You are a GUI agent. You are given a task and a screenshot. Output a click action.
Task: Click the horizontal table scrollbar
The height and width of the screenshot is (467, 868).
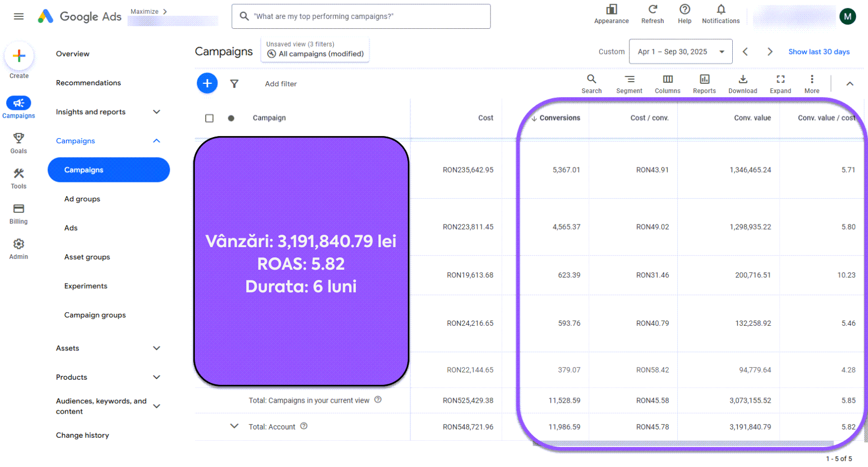point(684,443)
